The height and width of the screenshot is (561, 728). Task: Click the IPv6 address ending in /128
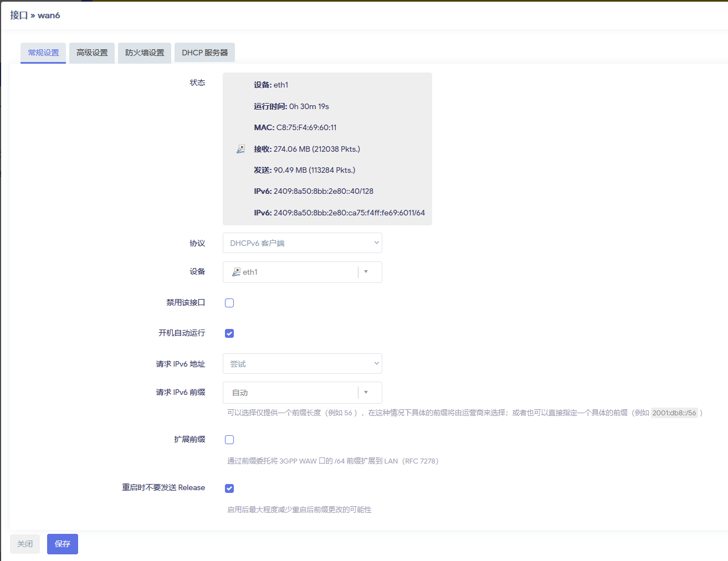coord(314,191)
